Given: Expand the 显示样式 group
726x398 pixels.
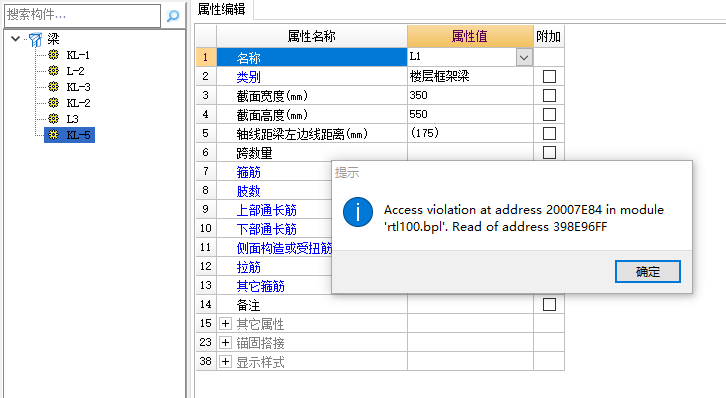Looking at the screenshot, I should coord(225,361).
